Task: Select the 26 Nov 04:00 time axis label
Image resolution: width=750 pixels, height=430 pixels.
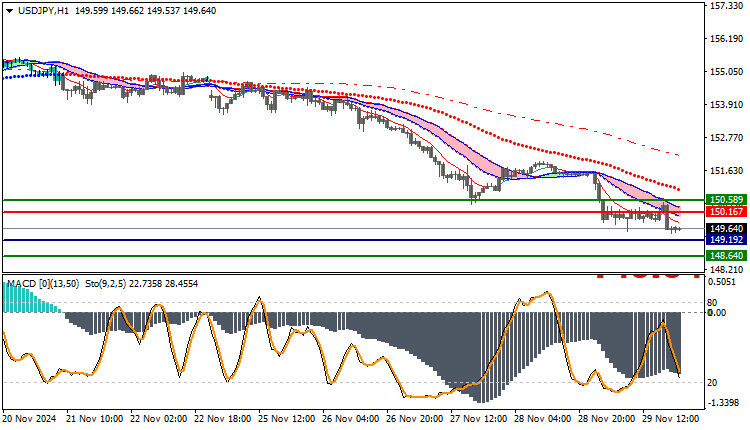Action: tap(351, 419)
